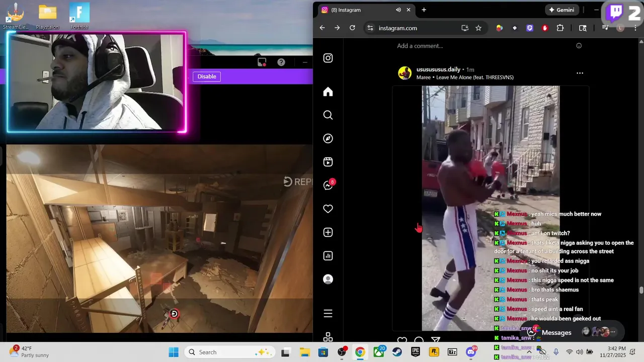Bookmark this page with the star
This screenshot has width=644, height=362.
[478, 28]
